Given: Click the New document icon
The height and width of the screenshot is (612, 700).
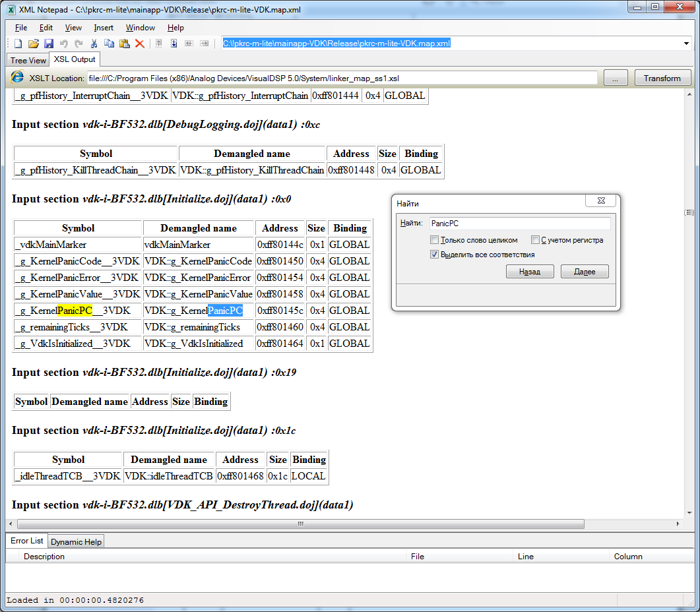Looking at the screenshot, I should (x=18, y=44).
